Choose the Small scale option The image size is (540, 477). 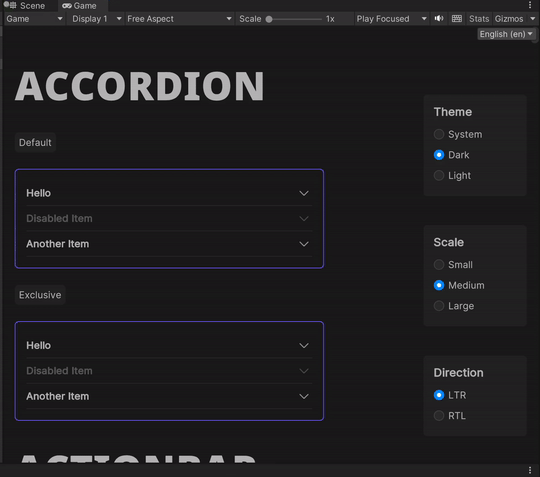click(x=439, y=265)
